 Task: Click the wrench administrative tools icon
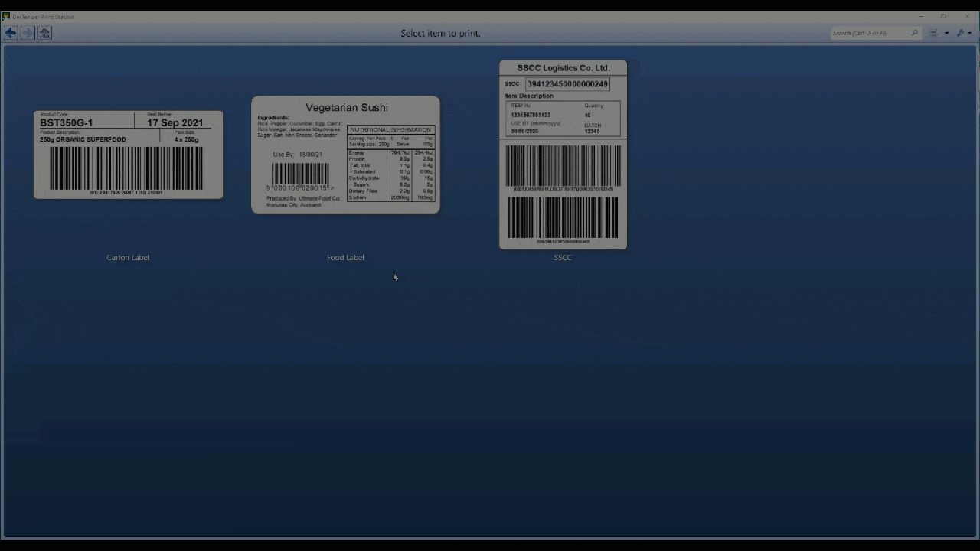(960, 33)
